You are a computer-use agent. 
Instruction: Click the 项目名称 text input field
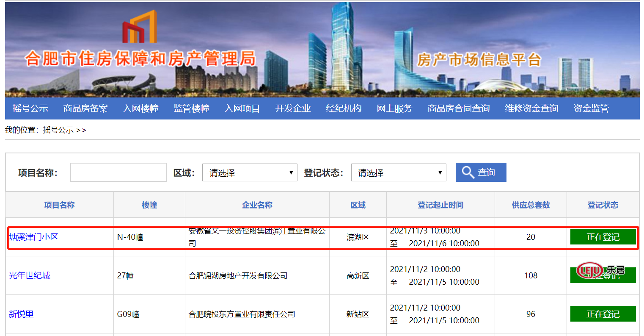click(x=118, y=172)
